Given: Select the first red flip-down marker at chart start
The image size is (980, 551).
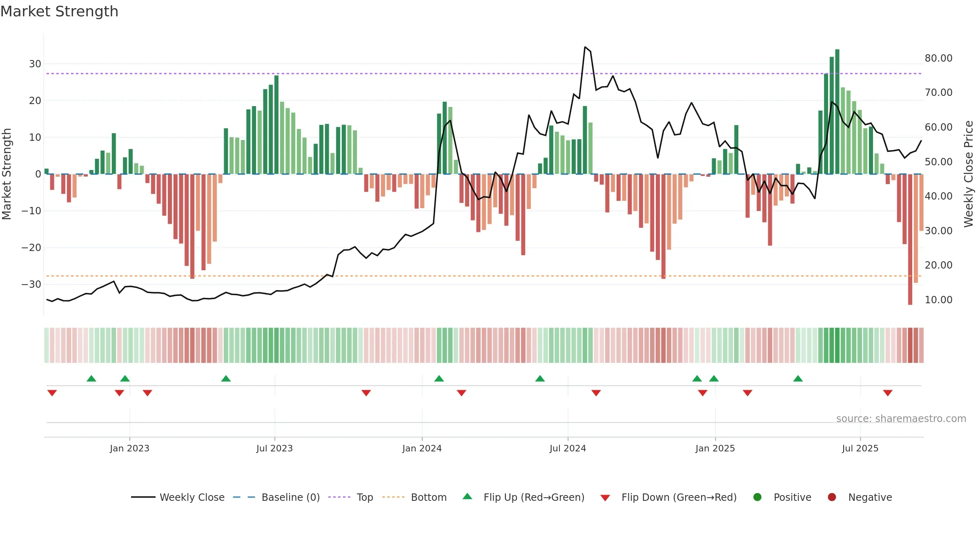Looking at the screenshot, I should click(52, 393).
